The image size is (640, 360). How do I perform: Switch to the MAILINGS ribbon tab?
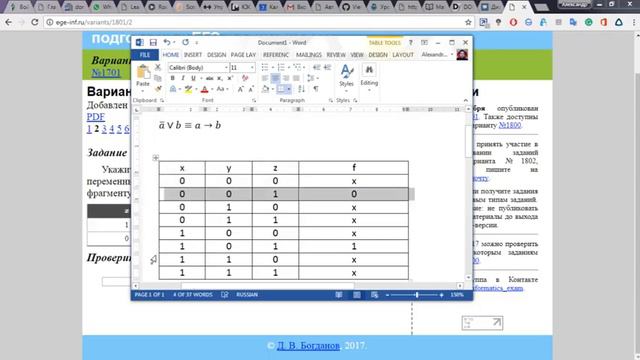point(309,55)
